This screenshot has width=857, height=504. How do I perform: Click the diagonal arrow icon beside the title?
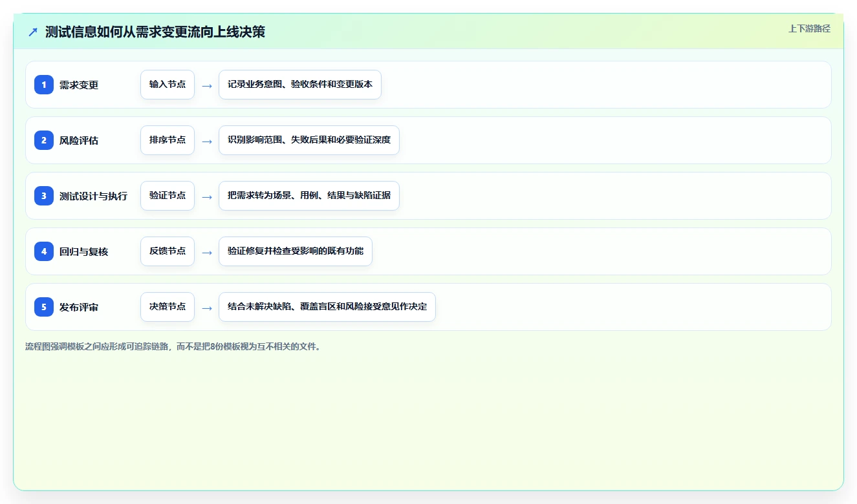pos(33,32)
